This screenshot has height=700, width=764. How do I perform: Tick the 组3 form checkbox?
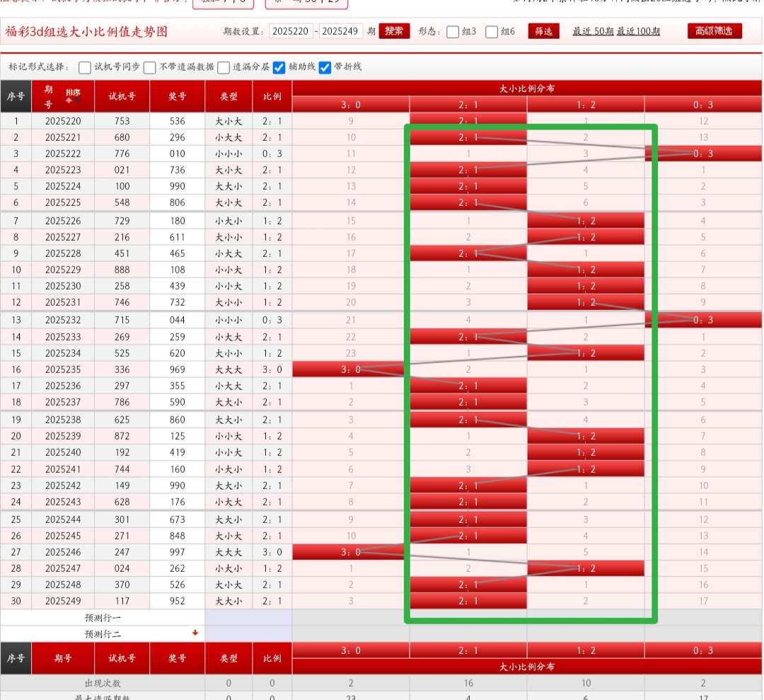coord(453,32)
